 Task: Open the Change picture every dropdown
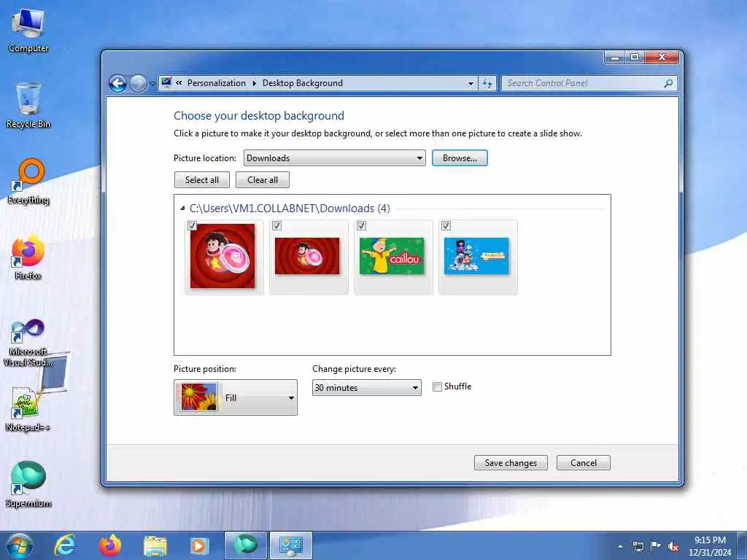click(x=366, y=388)
